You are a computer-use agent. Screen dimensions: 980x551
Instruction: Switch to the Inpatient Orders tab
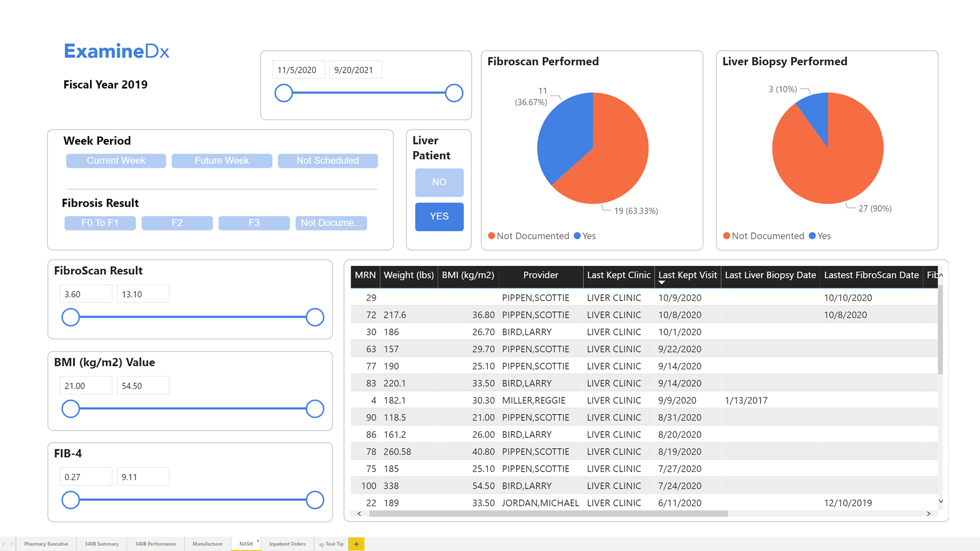point(287,544)
